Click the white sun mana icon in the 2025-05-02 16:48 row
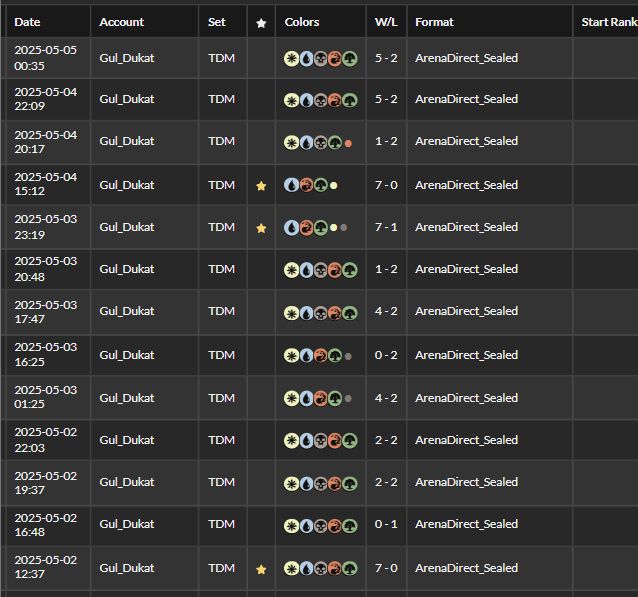 [x=291, y=526]
